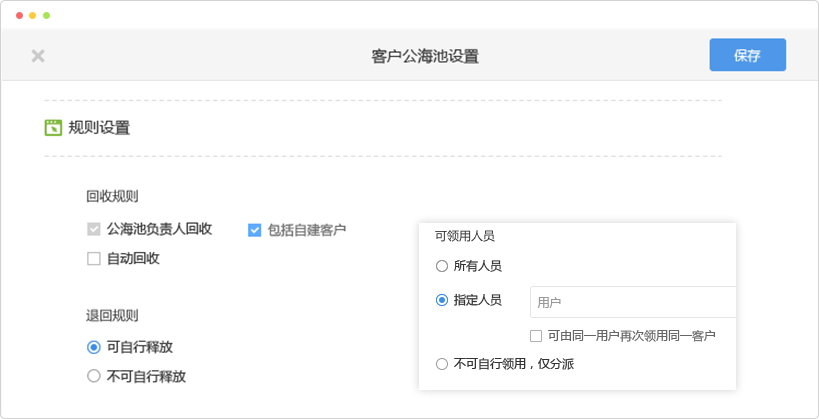Uncheck the 包括自建客户 checkbox
This screenshot has width=819, height=419.
[255, 230]
